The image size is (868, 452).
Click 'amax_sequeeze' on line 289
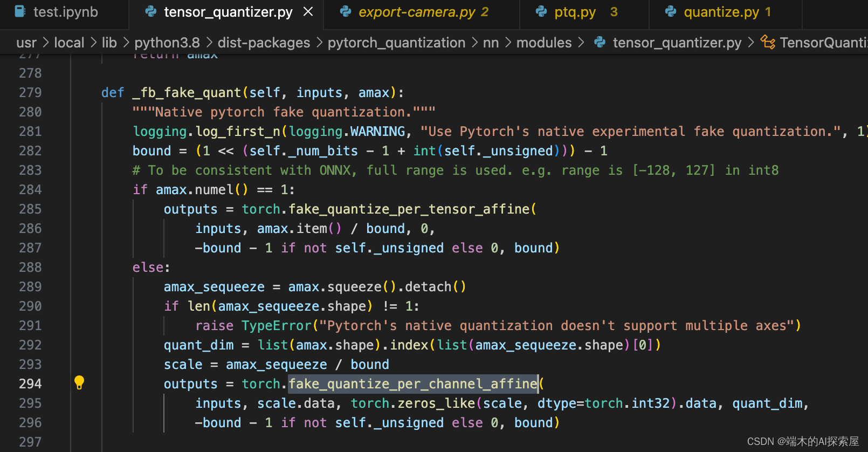point(214,287)
